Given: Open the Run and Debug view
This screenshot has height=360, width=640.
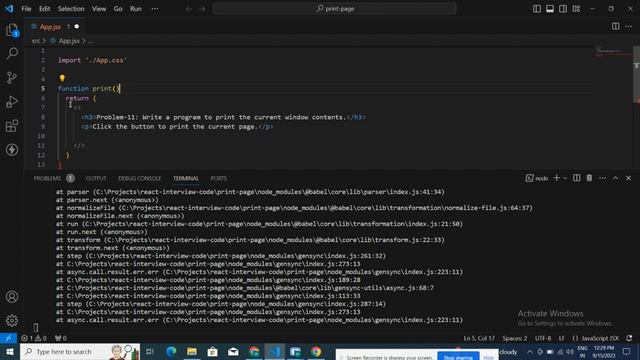Looking at the screenshot, I should [x=12, y=102].
